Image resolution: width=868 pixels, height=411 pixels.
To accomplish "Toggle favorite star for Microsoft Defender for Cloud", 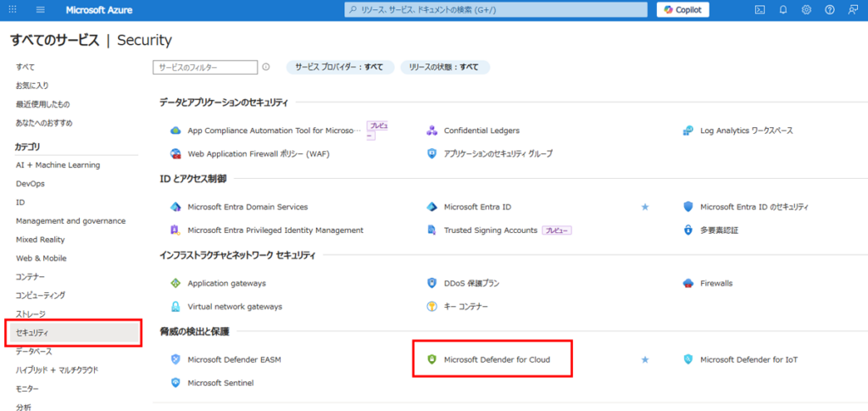I will (x=644, y=360).
